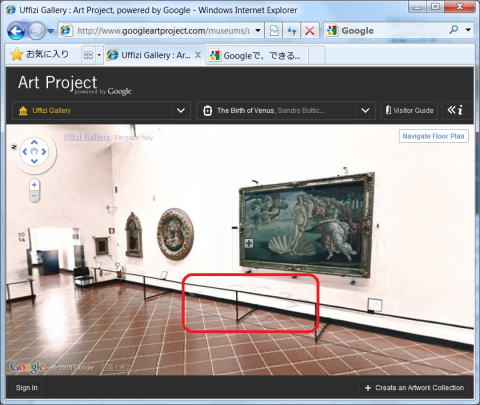
Task: Click Navigate Floor Plan button
Action: (x=433, y=136)
